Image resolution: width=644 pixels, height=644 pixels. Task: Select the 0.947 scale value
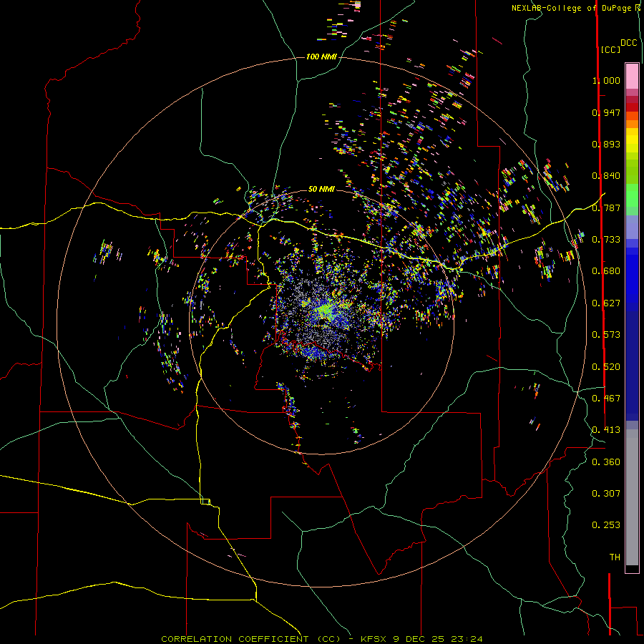606,112
